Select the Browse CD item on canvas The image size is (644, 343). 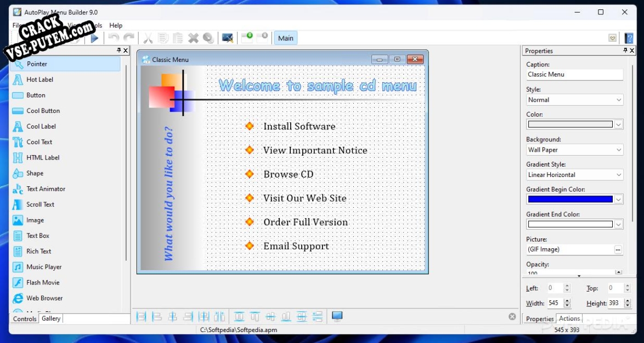(x=289, y=174)
